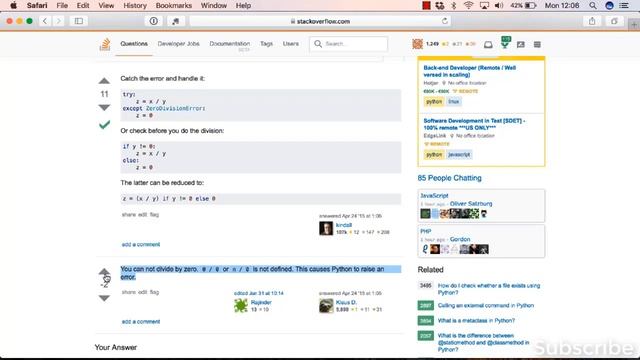The width and height of the screenshot is (640, 360).
Task: Upvote the Klaus D. answer
Action: coord(104,272)
